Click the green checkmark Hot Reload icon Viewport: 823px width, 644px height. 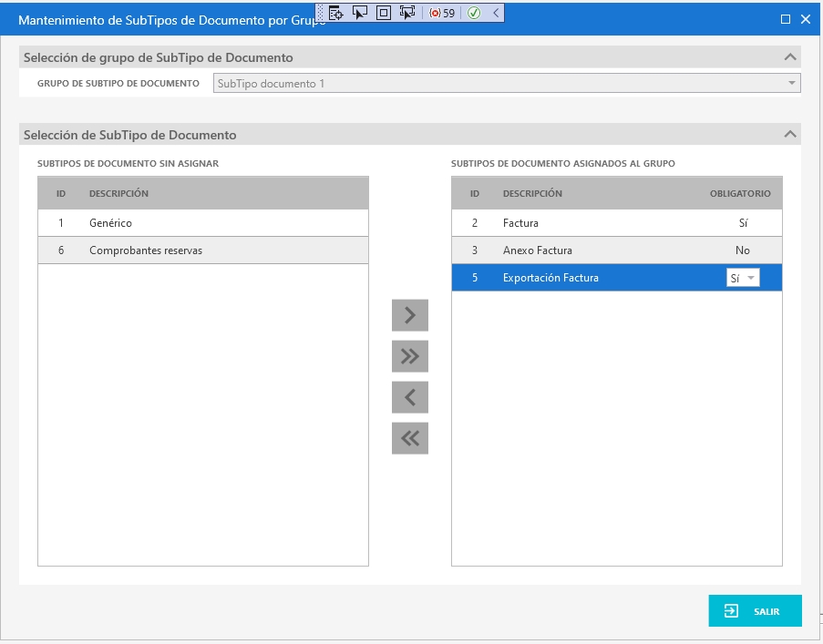(473, 13)
